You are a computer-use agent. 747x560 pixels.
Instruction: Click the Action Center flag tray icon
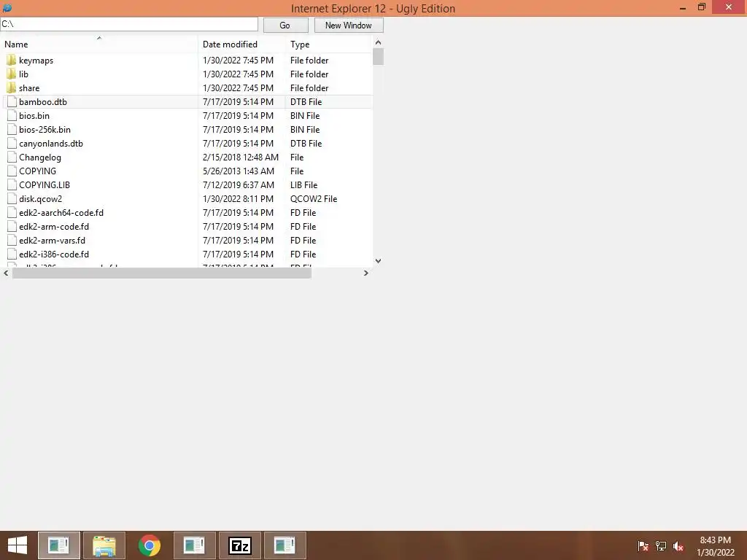tap(643, 546)
